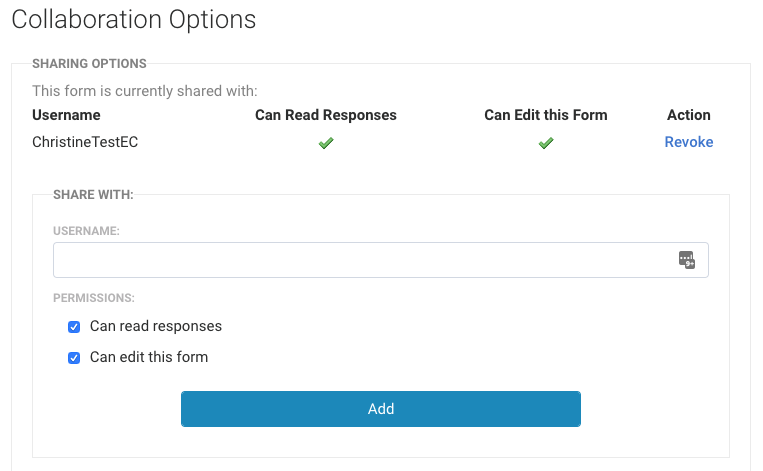Click the Username column header
This screenshot has width=763, height=471.
[x=66, y=115]
